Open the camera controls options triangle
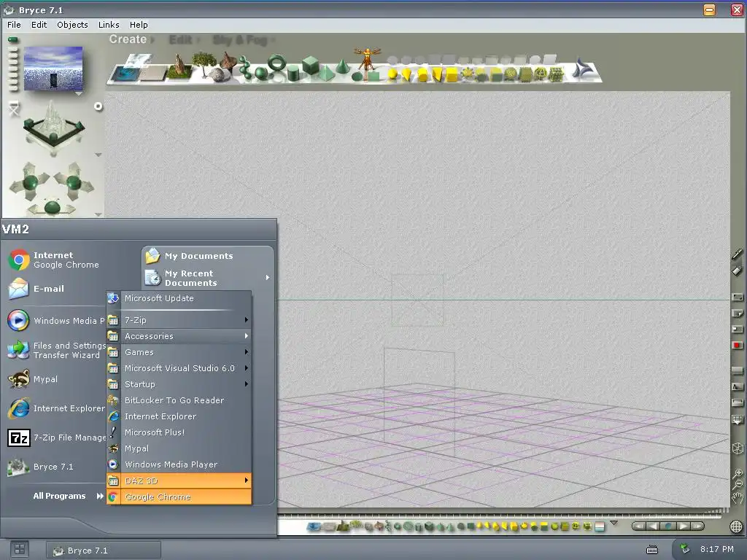 pyautogui.click(x=98, y=215)
